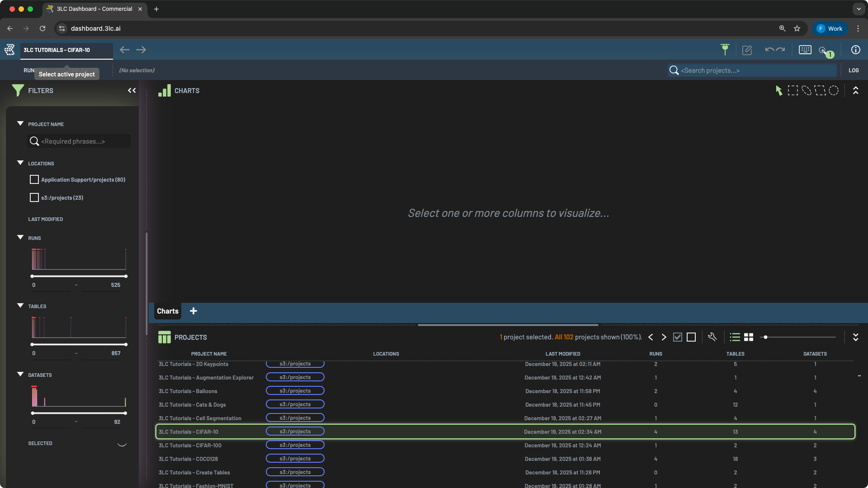Open the Charts tab
Viewport: 868px width, 488px height.
(x=168, y=311)
